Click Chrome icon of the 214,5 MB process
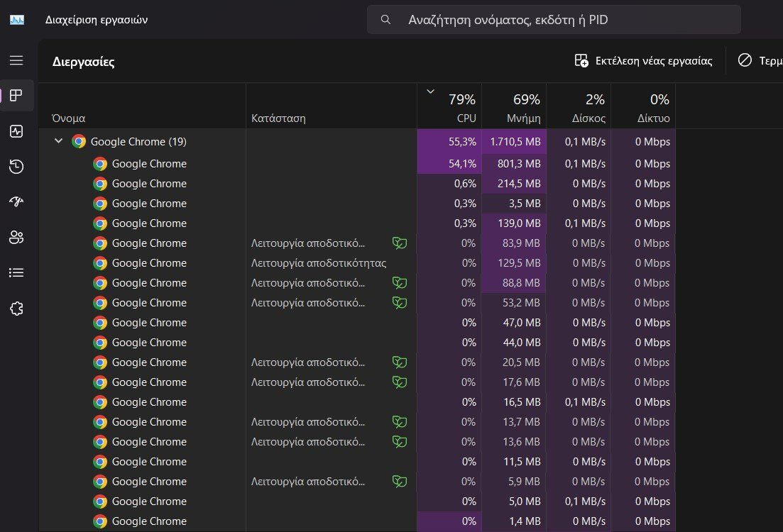The width and height of the screenshot is (783, 532). click(100, 184)
